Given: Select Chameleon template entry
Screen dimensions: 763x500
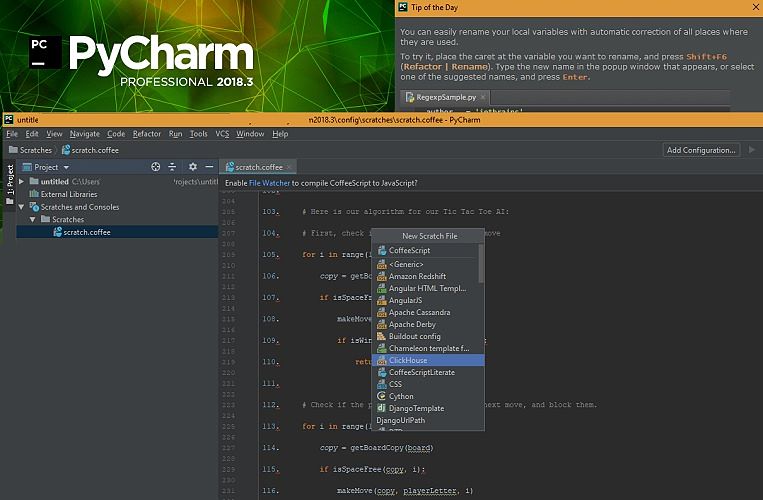Looking at the screenshot, I should pos(428,348).
